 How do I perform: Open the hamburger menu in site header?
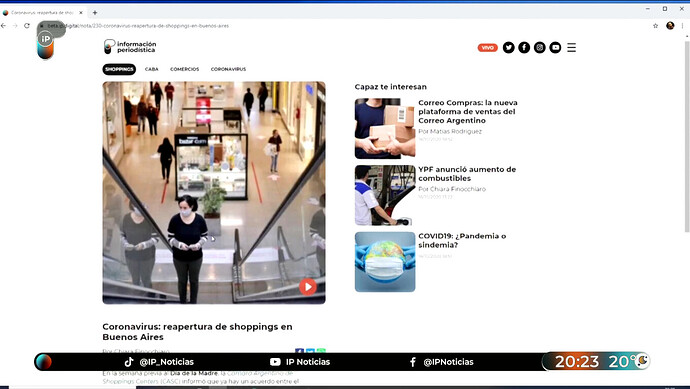coord(571,48)
